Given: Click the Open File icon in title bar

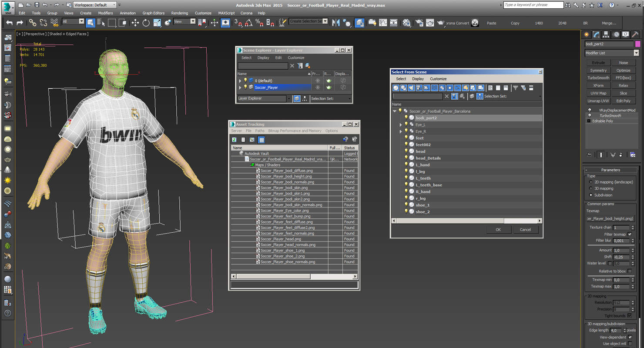Looking at the screenshot, I should 28,5.
